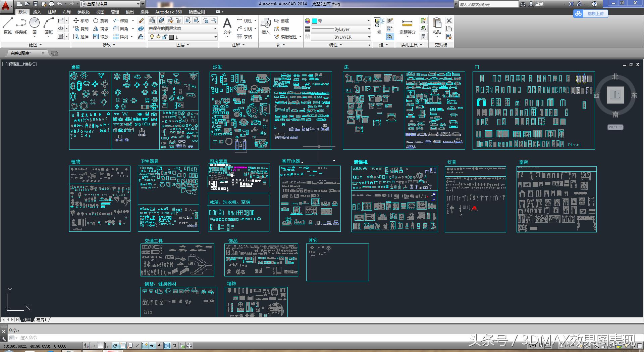Toggle ortho mode in status bar
The height and width of the screenshot is (352, 644).
pos(108,346)
